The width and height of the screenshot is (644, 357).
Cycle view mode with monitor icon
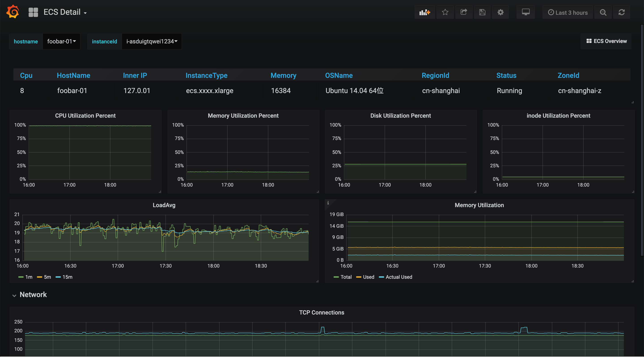coord(525,12)
